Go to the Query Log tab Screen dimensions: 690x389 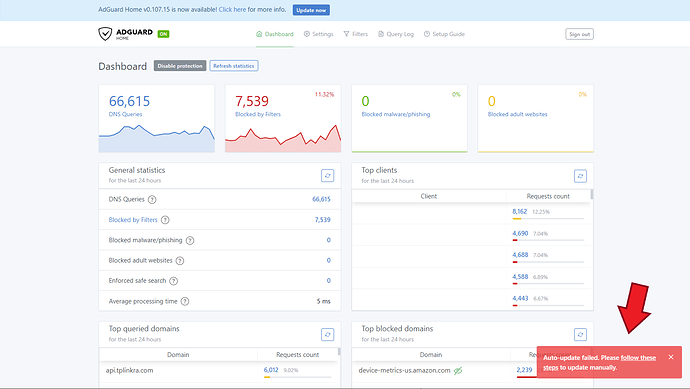pyautogui.click(x=396, y=34)
